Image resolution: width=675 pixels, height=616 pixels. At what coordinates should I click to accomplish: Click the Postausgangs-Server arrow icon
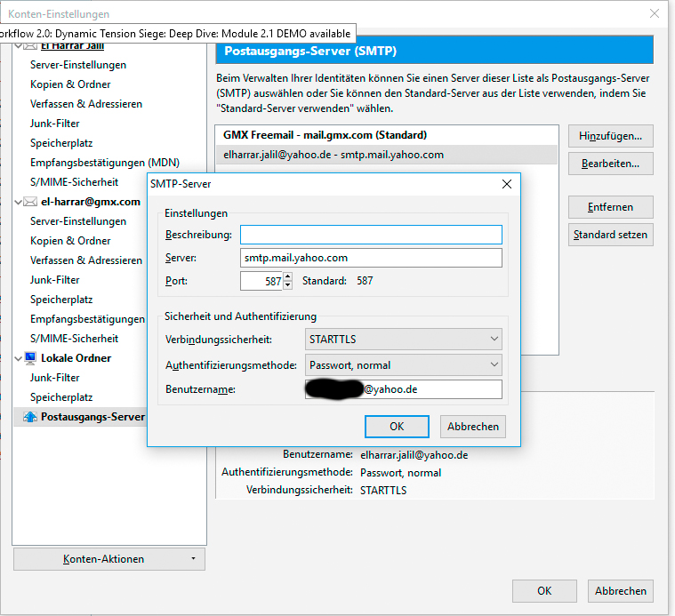point(30,417)
